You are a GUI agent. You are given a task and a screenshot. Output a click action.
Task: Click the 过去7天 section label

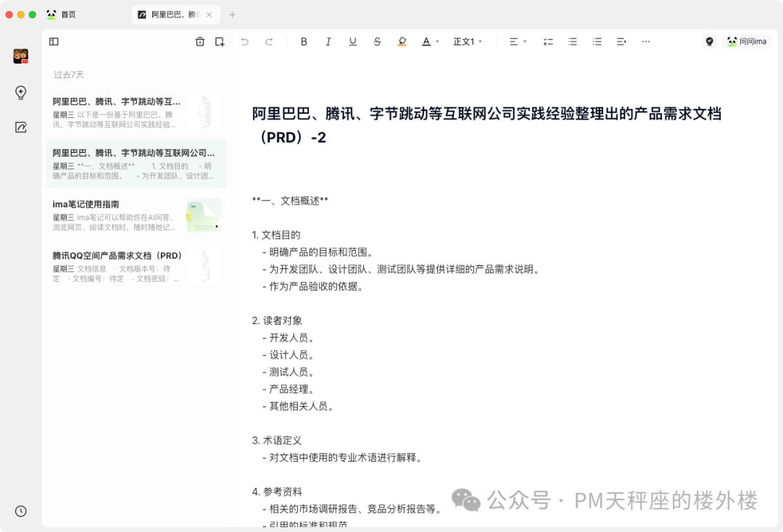tap(69, 75)
